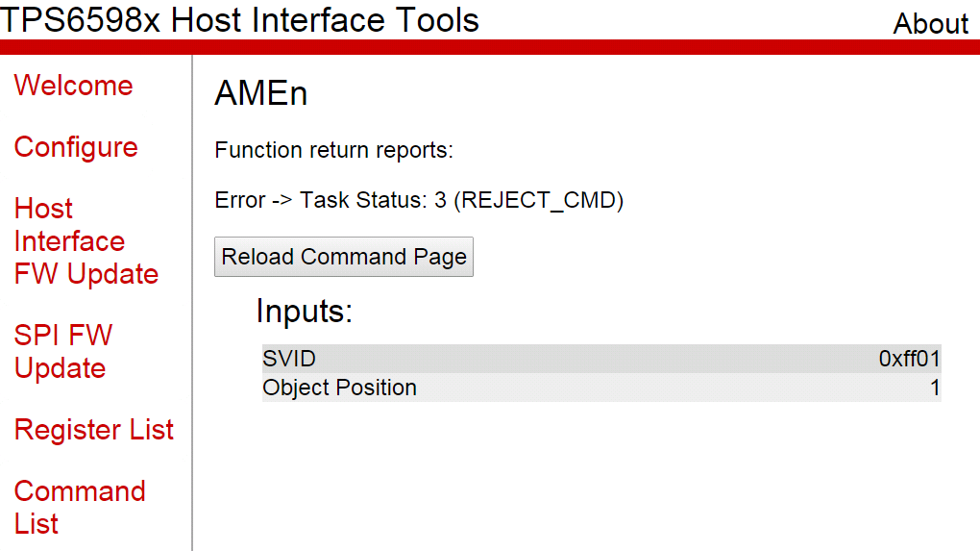Screen dimensions: 980x551
Task: Click the REJECT_CMD error status message
Action: coord(419,201)
